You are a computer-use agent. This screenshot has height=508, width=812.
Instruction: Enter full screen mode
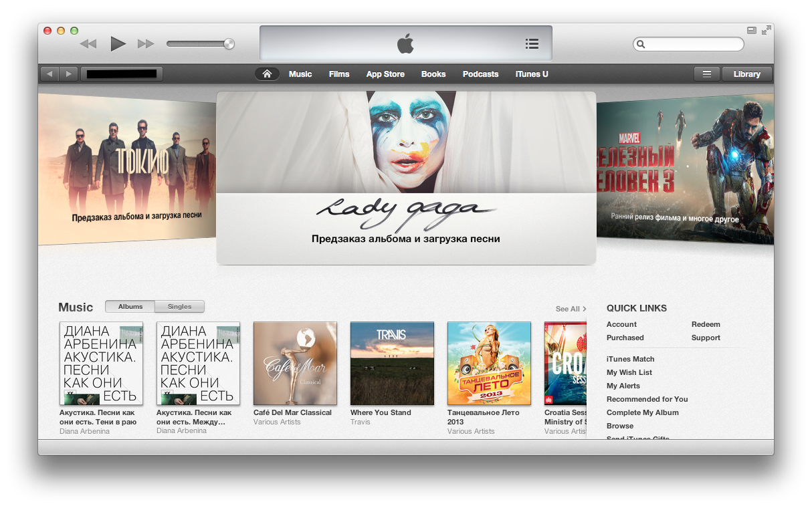767,30
